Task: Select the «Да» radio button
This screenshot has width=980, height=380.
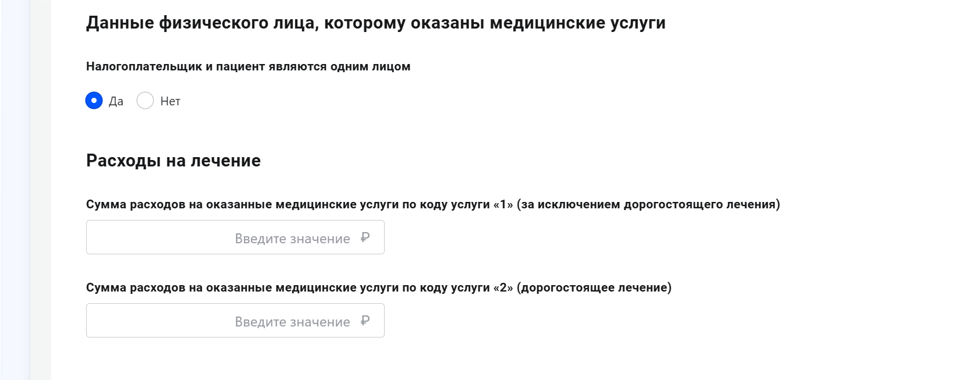Action: point(93,101)
